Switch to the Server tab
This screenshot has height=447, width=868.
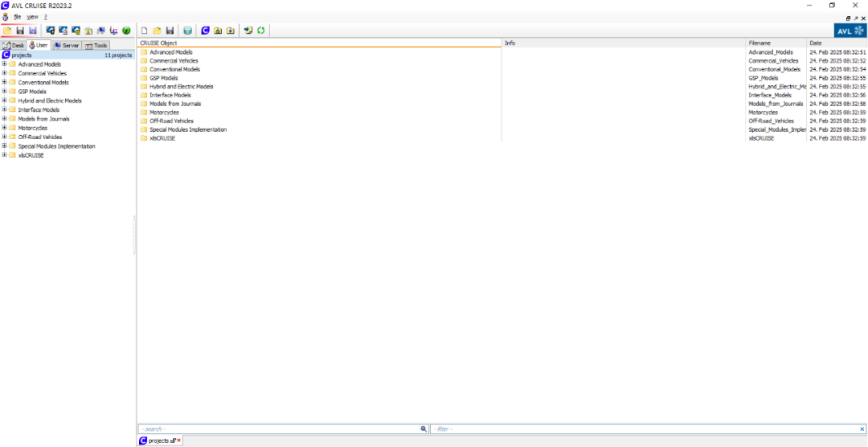67,46
